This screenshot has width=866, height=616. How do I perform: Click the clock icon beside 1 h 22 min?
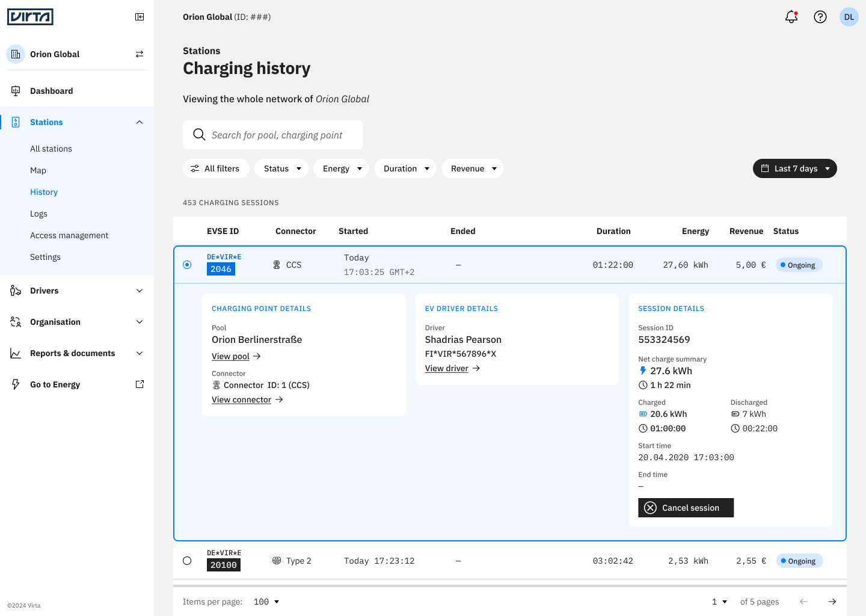click(x=643, y=385)
